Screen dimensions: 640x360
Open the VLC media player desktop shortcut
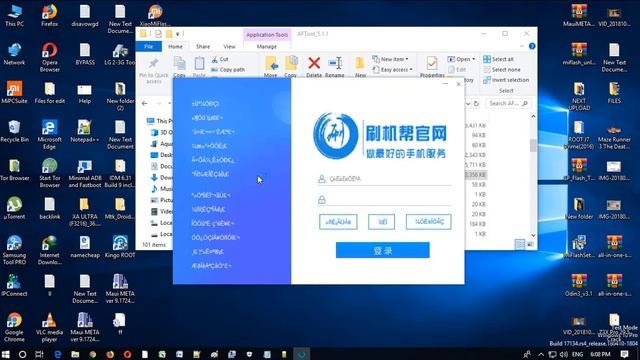(x=49, y=327)
